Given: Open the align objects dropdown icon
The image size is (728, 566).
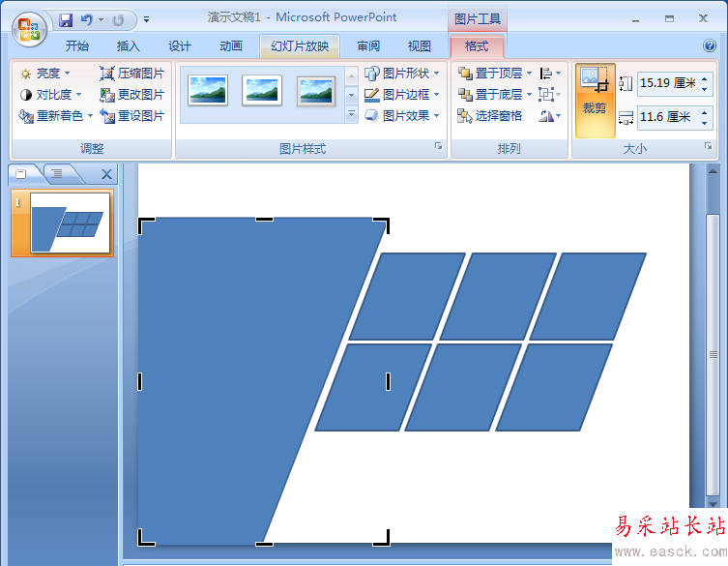Looking at the screenshot, I should [550, 74].
